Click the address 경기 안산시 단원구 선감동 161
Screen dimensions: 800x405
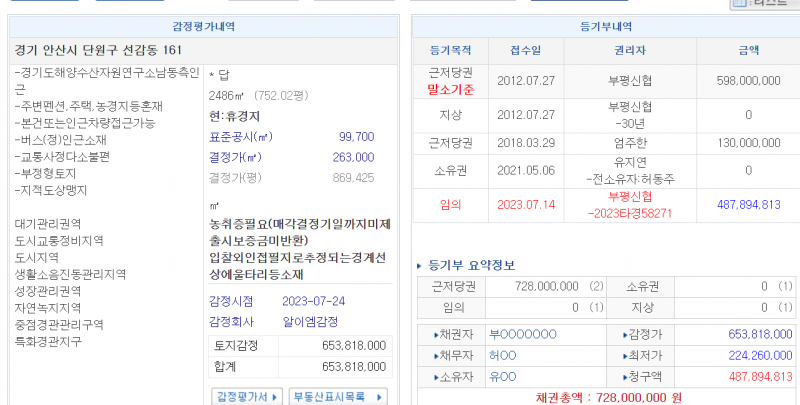coord(98,50)
